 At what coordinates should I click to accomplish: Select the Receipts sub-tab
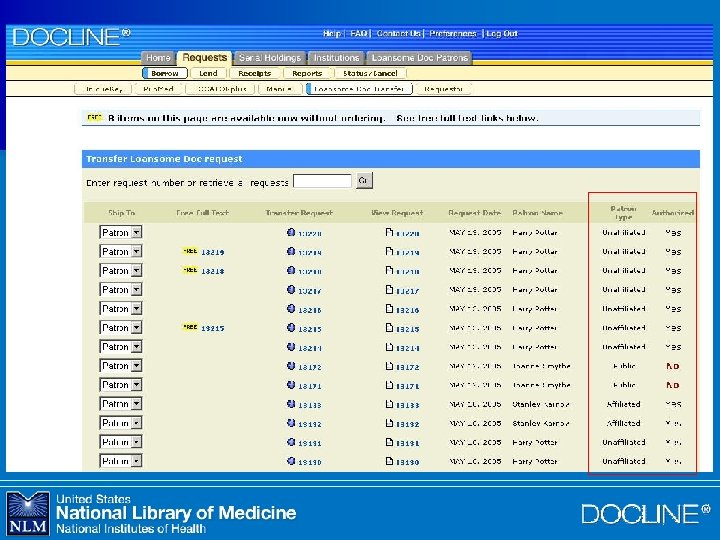pos(254,73)
